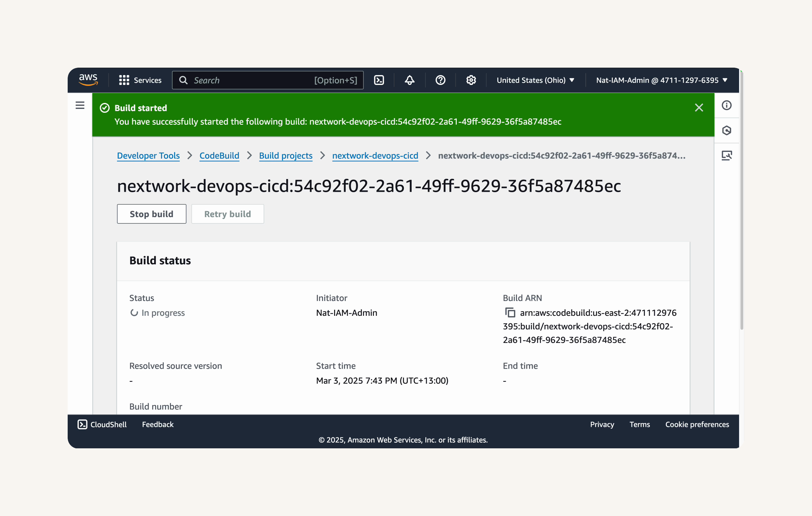Dismiss the Build started banner
This screenshot has height=516, width=812.
pyautogui.click(x=699, y=107)
